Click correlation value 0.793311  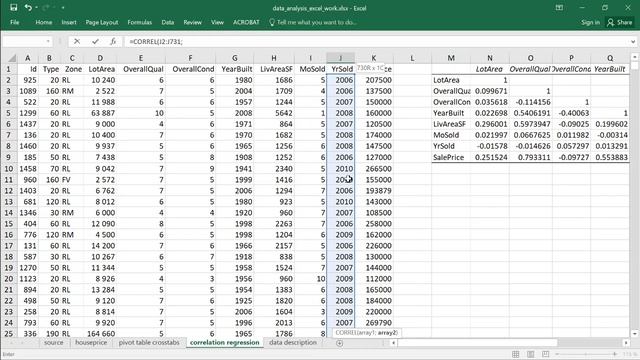531,157
